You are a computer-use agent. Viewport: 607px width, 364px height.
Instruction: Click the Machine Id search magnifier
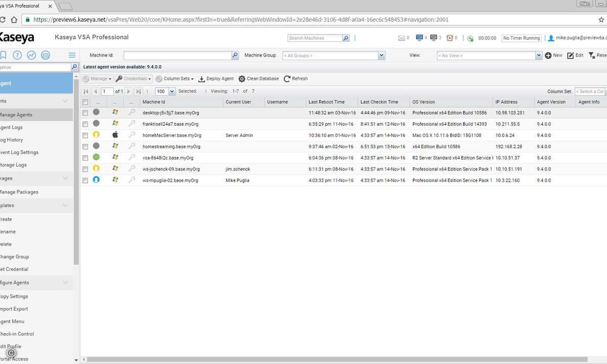coord(235,56)
